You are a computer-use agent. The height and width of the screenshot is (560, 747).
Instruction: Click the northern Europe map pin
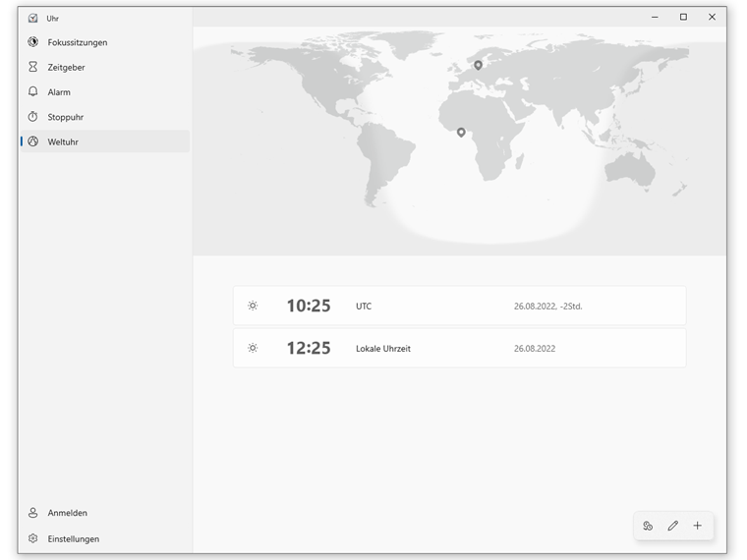point(478,65)
